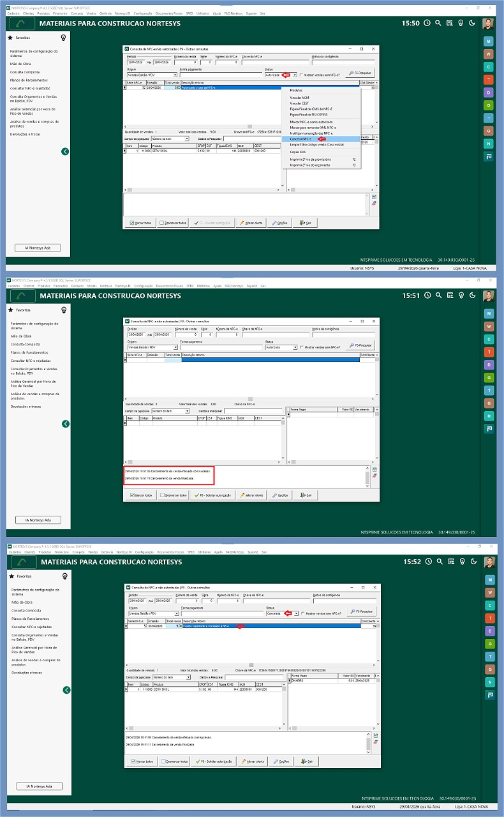The height and width of the screenshot is (817, 504).
Task: Open the Status dropdown showing Autorizada at 15:50
Action: tap(295, 75)
